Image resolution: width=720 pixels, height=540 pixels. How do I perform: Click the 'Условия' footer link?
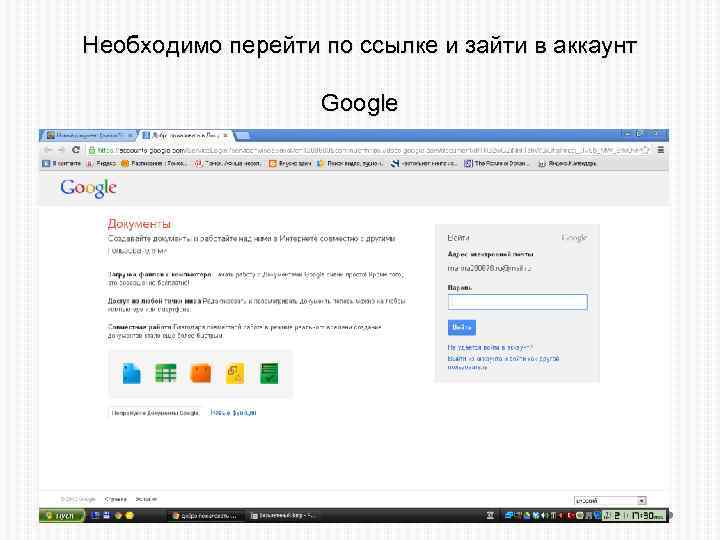click(x=146, y=499)
